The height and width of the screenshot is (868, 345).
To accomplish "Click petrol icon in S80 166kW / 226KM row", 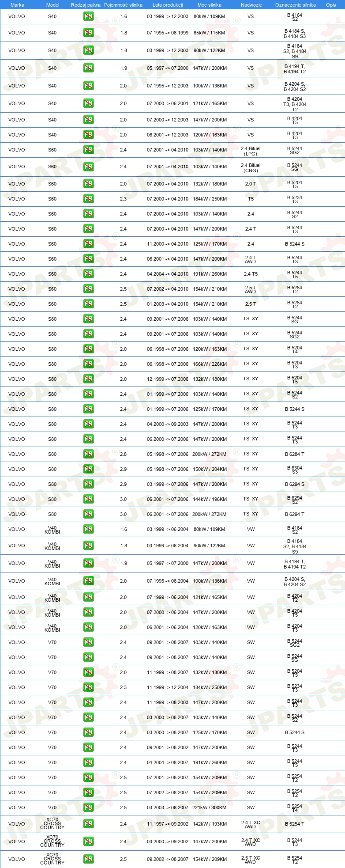I will tap(88, 364).
